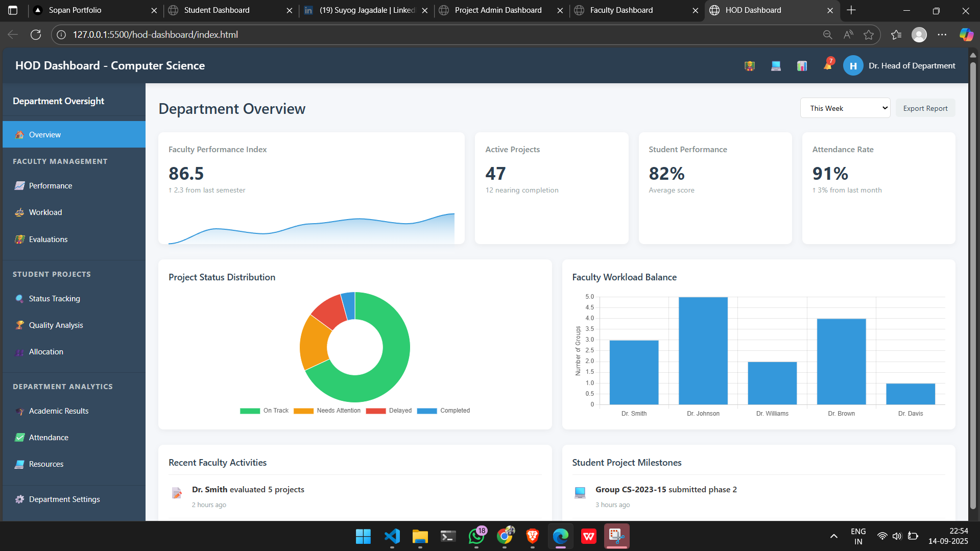Show hidden system tray icons chevron
Image resolution: width=980 pixels, height=551 pixels.
click(x=833, y=536)
